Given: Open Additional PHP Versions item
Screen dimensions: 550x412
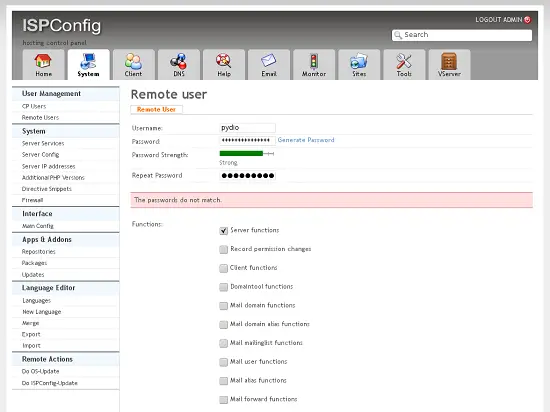Looking at the screenshot, I should pos(53,177).
